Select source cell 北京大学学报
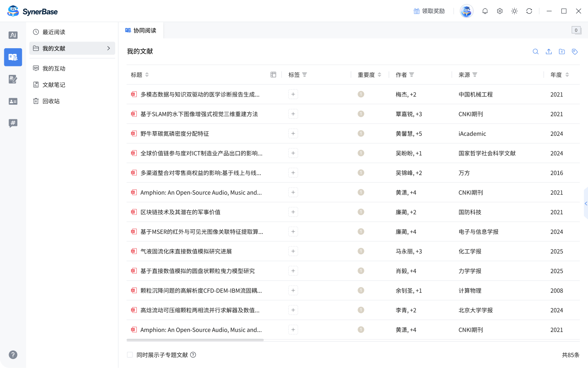 [x=475, y=310]
